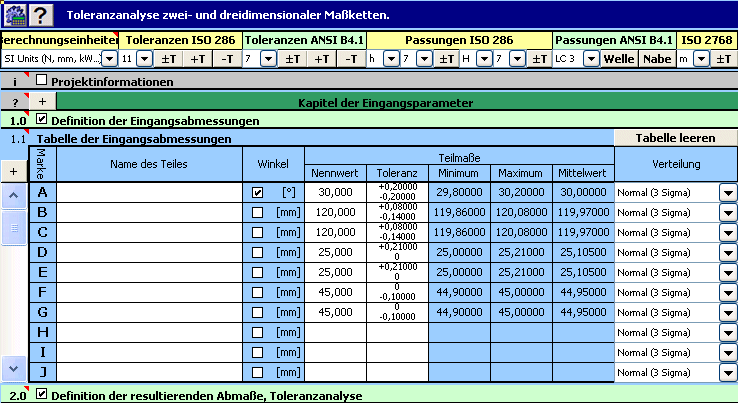The width and height of the screenshot is (738, 403).
Task: Click the Passungen ISO 286 header
Action: click(459, 40)
